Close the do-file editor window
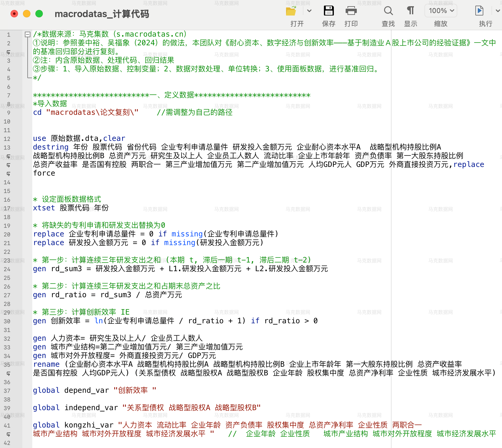502x448 pixels. click(x=14, y=14)
